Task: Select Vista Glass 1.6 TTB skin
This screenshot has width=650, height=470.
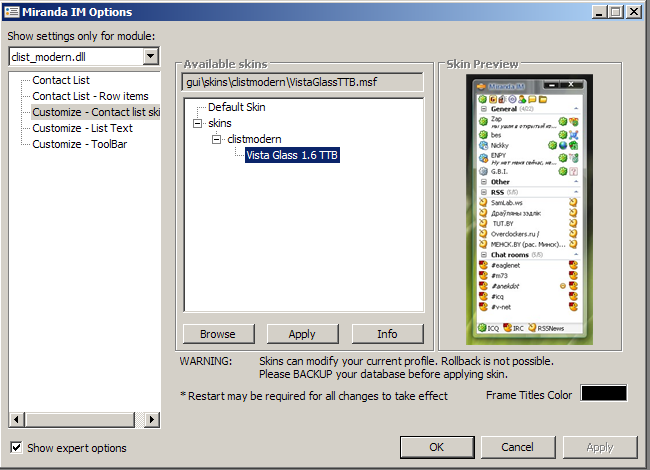Action: [x=292, y=155]
